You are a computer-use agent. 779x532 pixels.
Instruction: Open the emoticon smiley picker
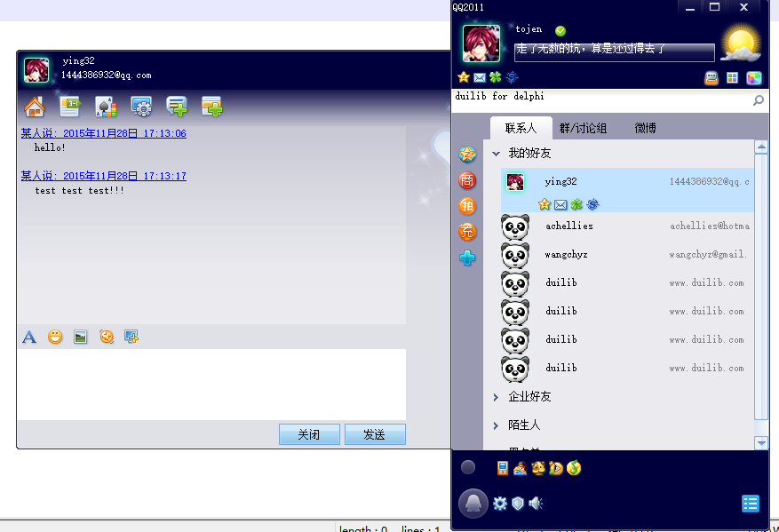[55, 337]
